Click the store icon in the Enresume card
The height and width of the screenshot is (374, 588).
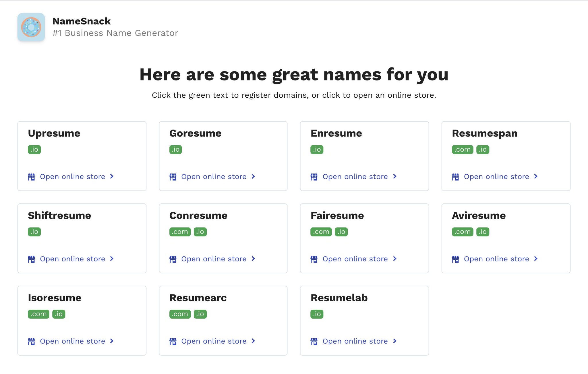[314, 177]
